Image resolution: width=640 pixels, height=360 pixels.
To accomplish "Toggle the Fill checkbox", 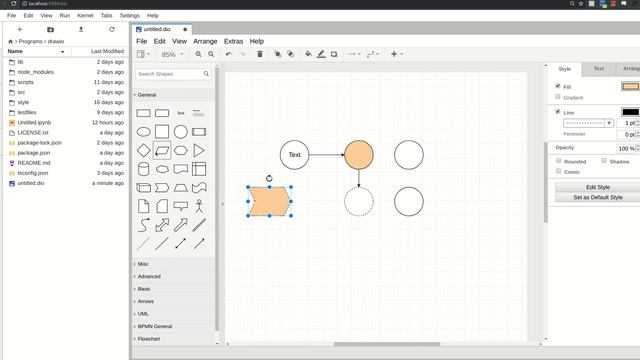I will click(x=558, y=86).
